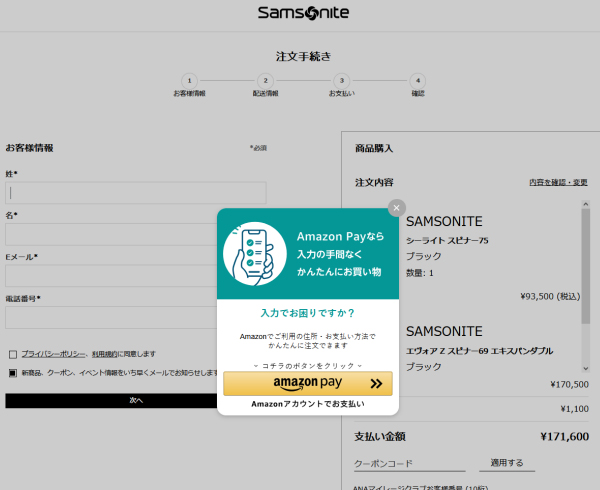Click the order list scrollbar thumb

pos(585,266)
